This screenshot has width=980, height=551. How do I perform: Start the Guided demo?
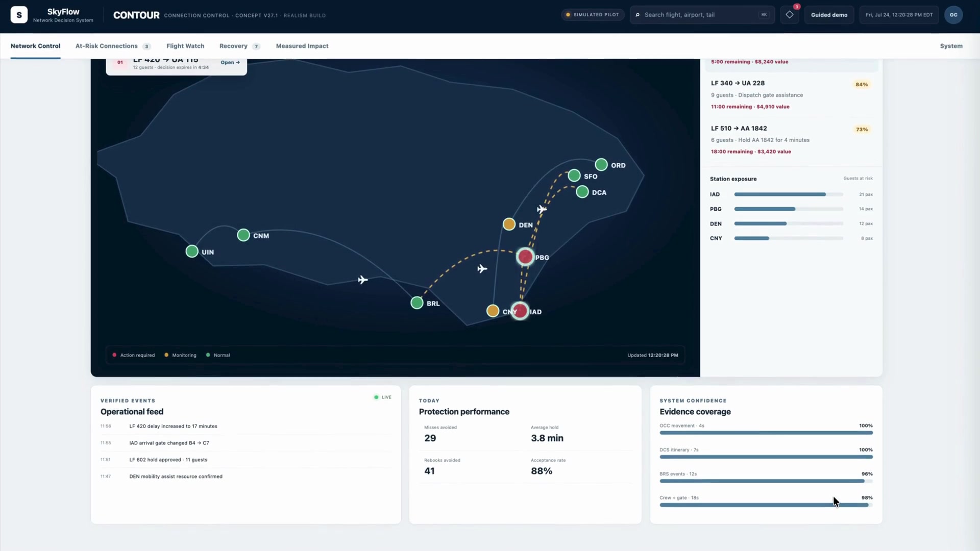click(829, 15)
